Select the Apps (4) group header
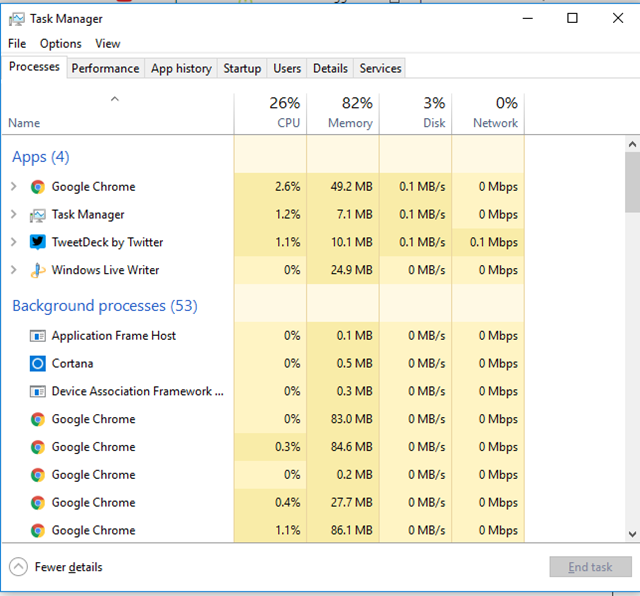 point(41,157)
